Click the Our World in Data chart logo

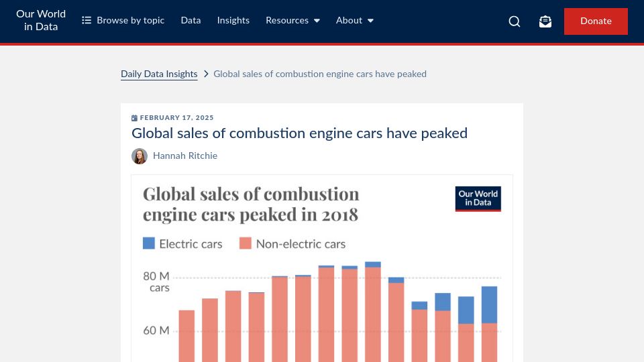point(478,198)
